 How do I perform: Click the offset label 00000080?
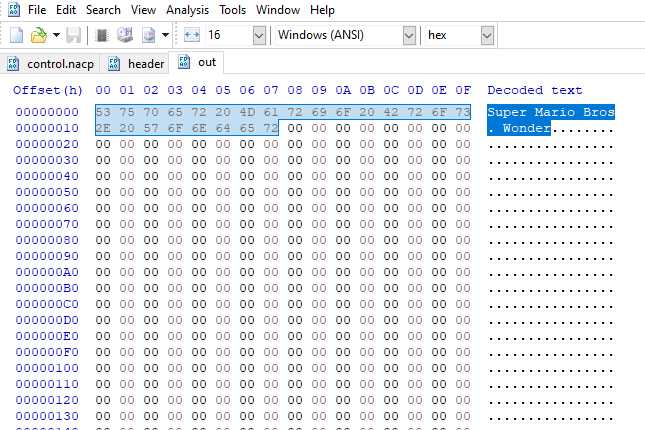click(x=47, y=240)
